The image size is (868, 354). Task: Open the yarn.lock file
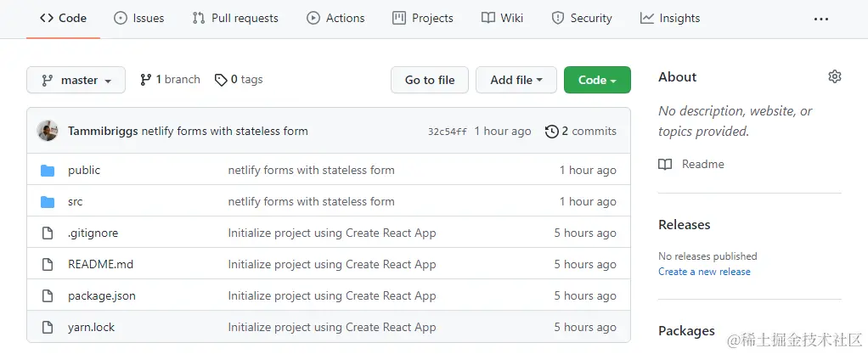[x=92, y=328]
